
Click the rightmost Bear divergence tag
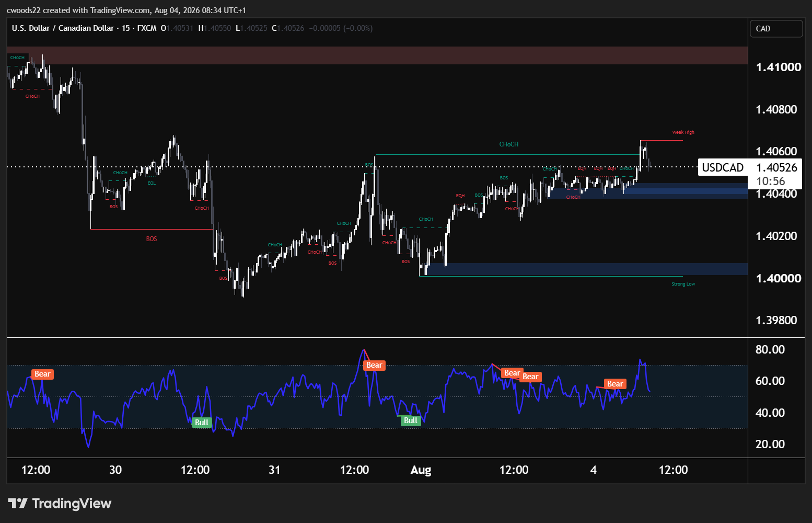(x=615, y=384)
